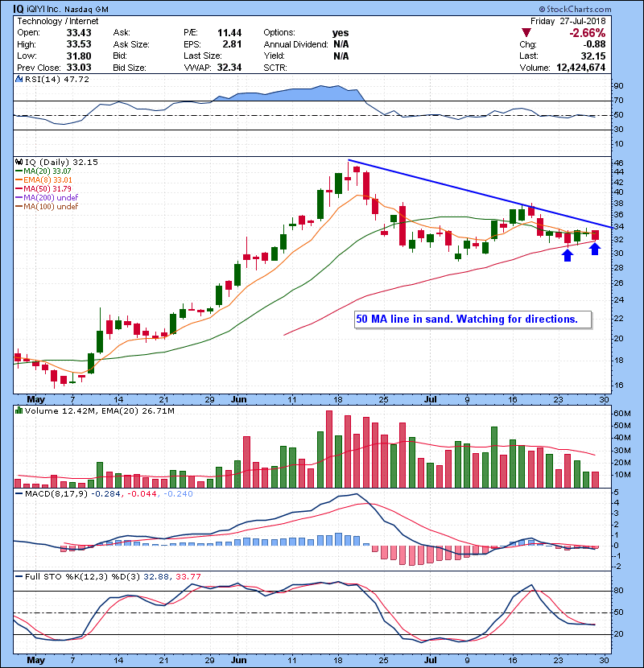Click the volume bars icon beside Volume label
Image resolution: width=644 pixels, height=668 pixels.
coord(19,410)
